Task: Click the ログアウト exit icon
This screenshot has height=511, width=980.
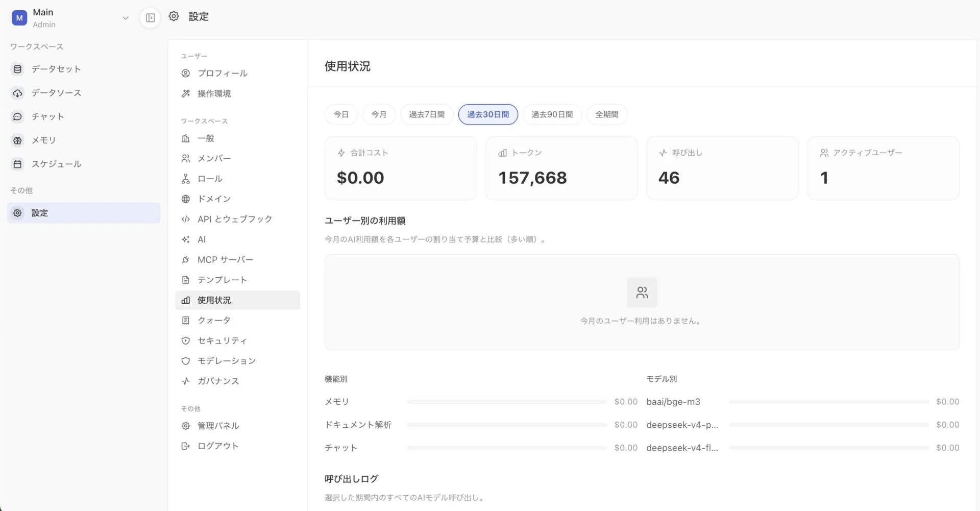Action: 186,446
